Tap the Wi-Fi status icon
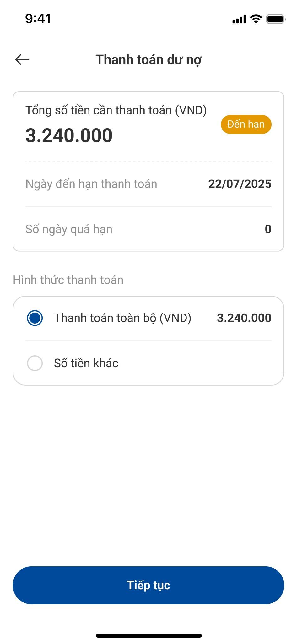Image resolution: width=297 pixels, height=644 pixels. click(256, 19)
